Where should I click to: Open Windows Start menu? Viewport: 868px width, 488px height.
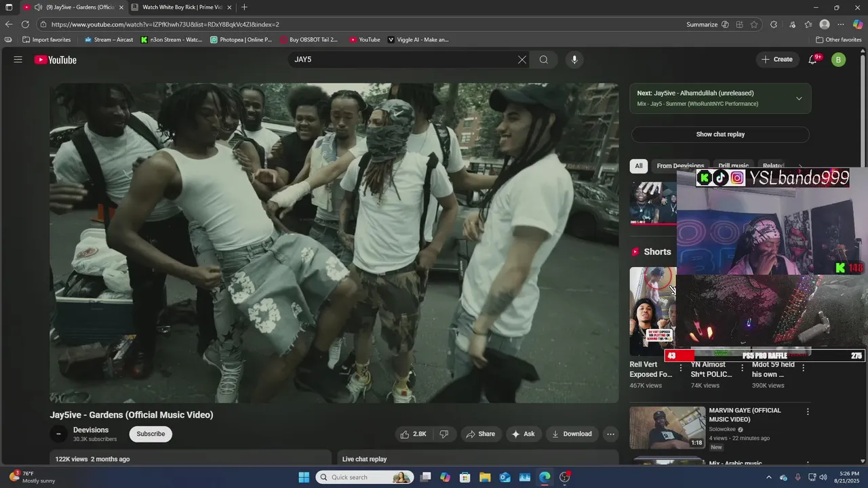point(304,477)
